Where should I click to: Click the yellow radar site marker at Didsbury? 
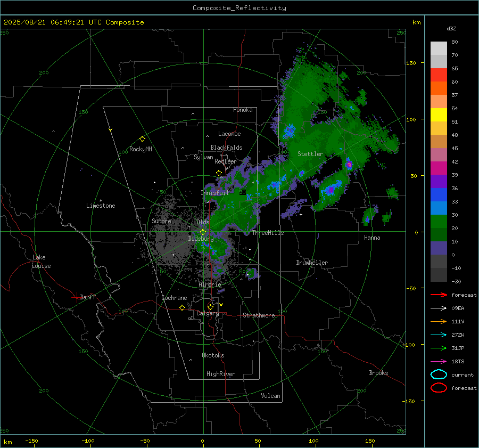pos(203,232)
